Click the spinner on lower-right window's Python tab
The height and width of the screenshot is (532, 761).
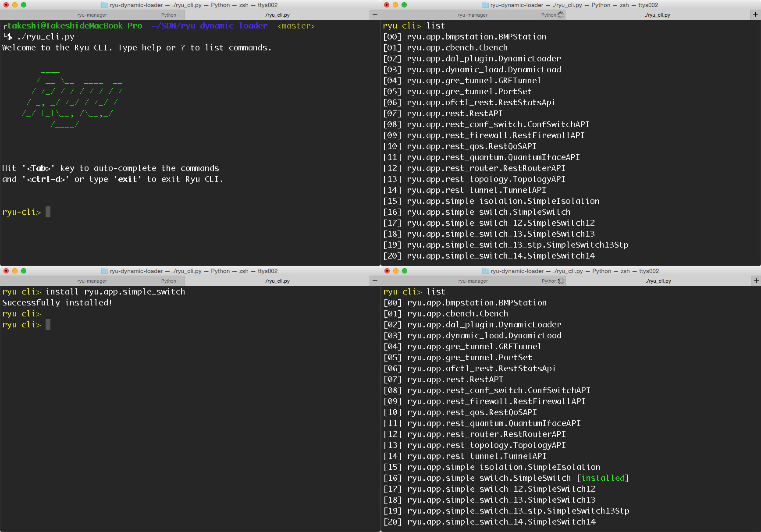coord(561,281)
